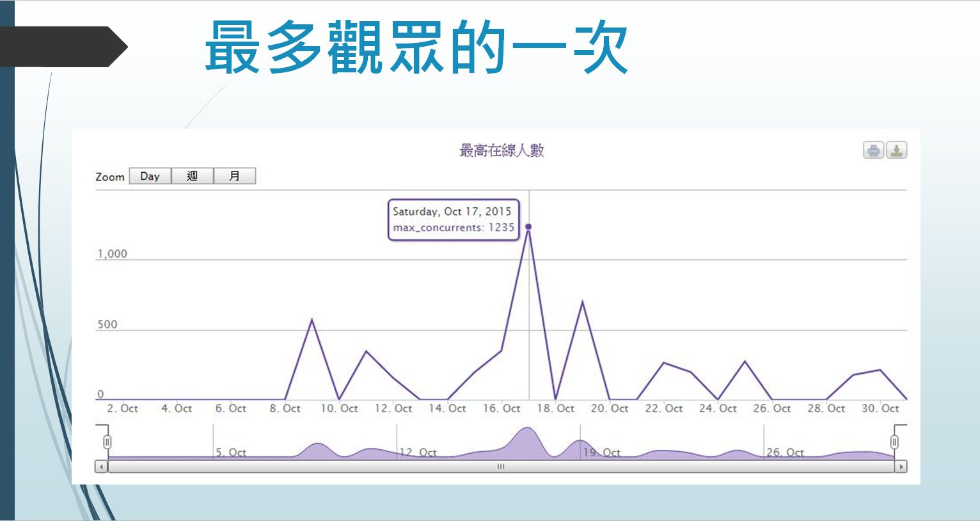Viewport: 980px width, 521px height.
Task: Click the slide heading 最多觀眾的一次
Action: (417, 47)
